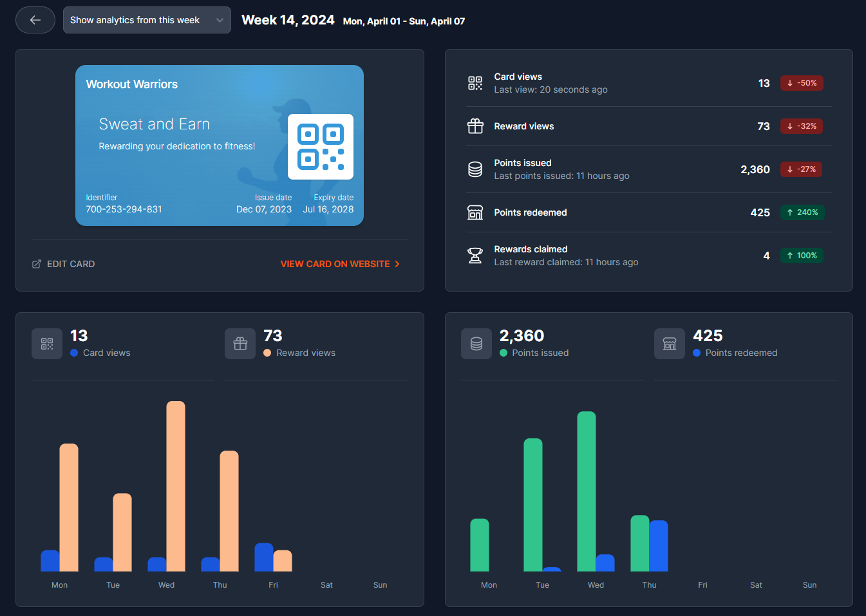Toggle Reward views series in chart legend
Image resolution: width=866 pixels, height=616 pixels.
tap(299, 353)
